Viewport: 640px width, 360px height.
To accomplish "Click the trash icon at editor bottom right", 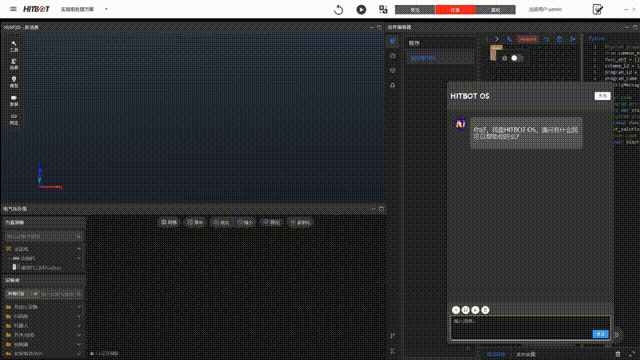I will click(618, 354).
